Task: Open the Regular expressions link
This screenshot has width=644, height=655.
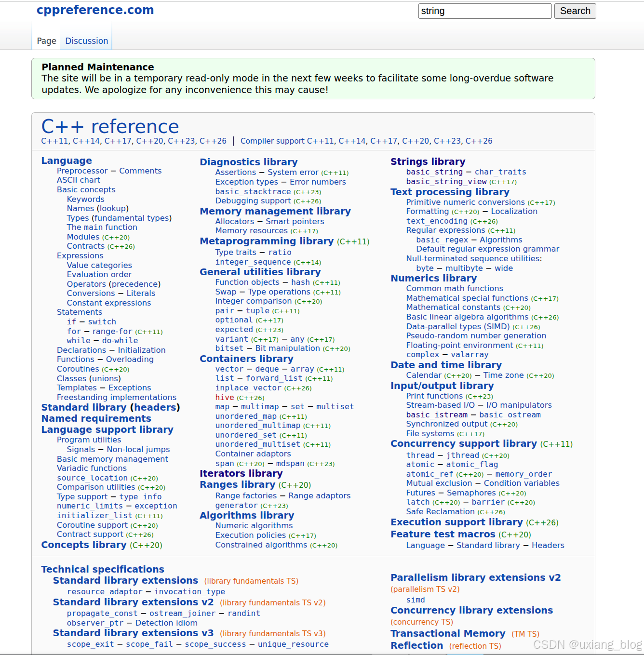Action: (x=446, y=230)
